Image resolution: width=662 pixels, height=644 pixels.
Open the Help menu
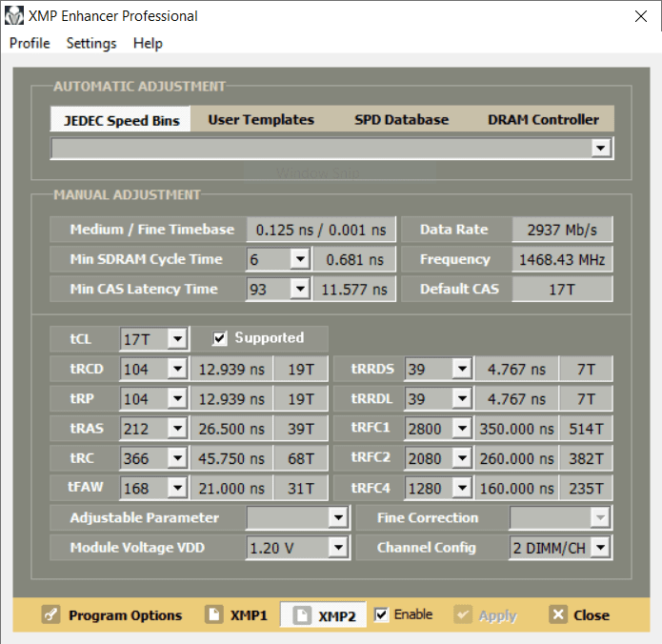click(x=148, y=43)
